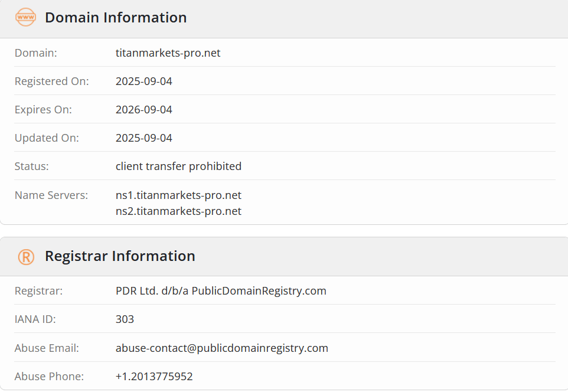
Task: Click the ns2.titanmarkets-pro.net name server
Action: 178,211
